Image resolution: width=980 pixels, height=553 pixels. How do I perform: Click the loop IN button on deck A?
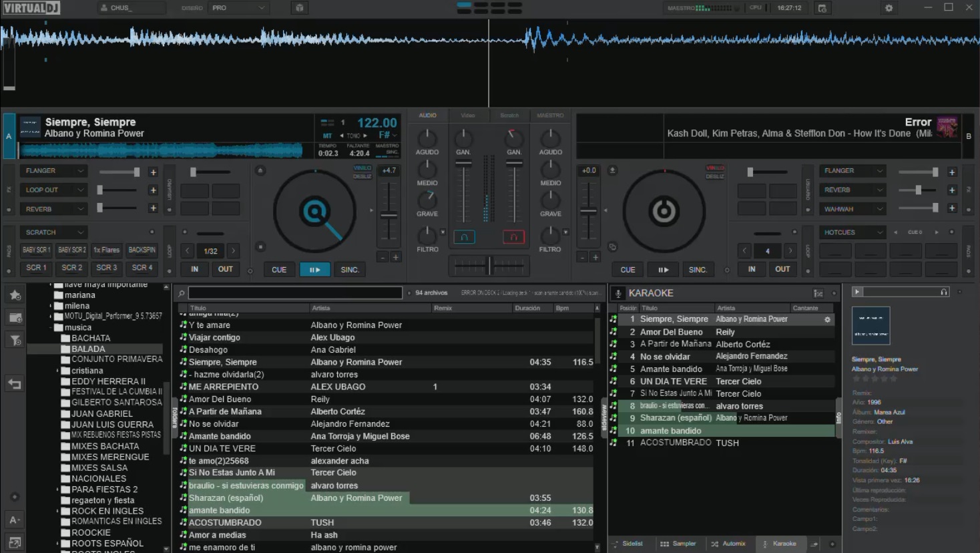tap(194, 269)
